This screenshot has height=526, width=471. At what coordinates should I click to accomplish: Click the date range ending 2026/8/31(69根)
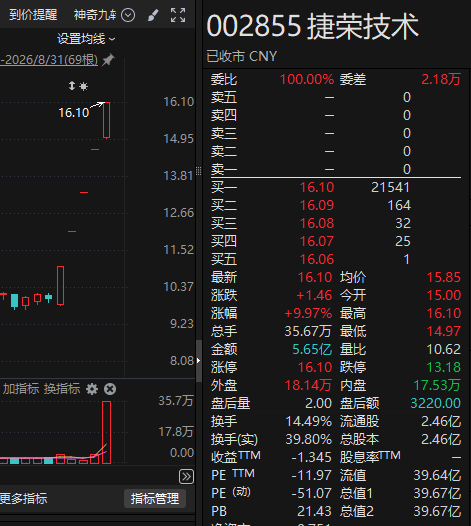click(x=49, y=60)
